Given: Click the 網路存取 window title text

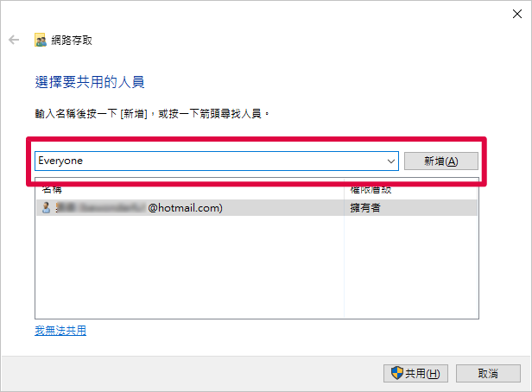Looking at the screenshot, I should click(72, 41).
